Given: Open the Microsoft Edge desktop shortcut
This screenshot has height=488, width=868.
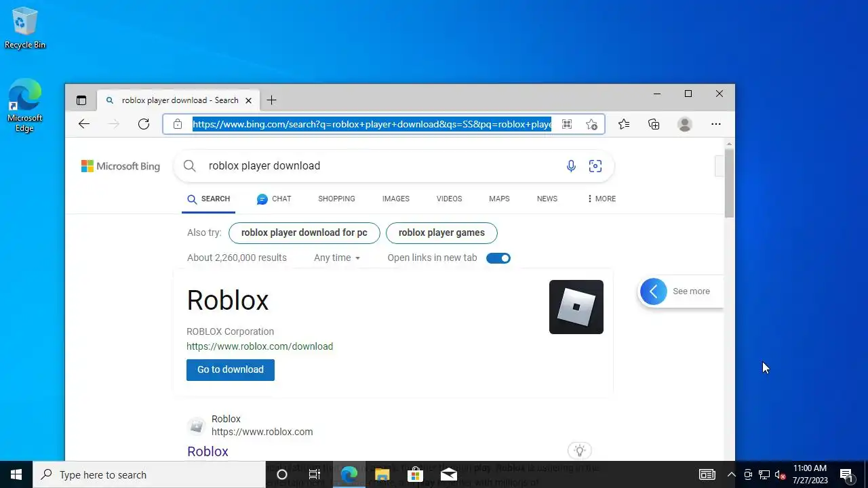Looking at the screenshot, I should point(25,106).
